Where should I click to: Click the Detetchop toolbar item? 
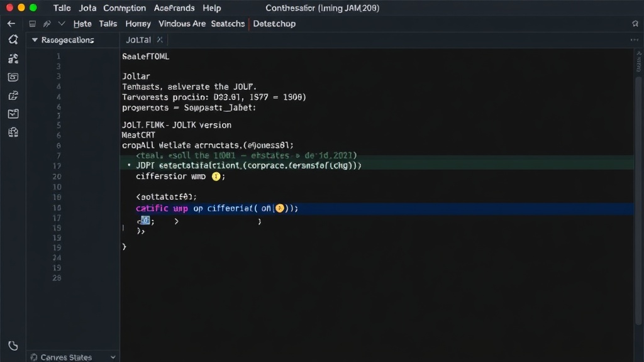pos(274,24)
